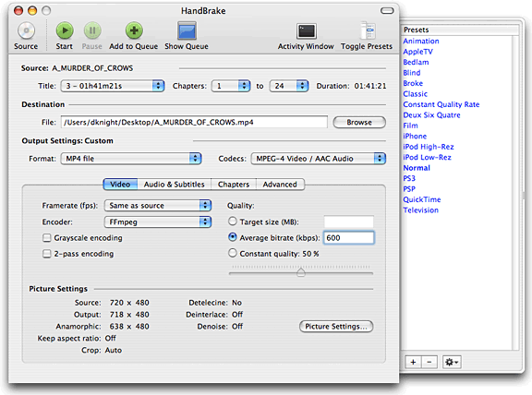Open the ending chapter dropdown showing 24
Viewport: 532px width, 395px height.
[289, 86]
